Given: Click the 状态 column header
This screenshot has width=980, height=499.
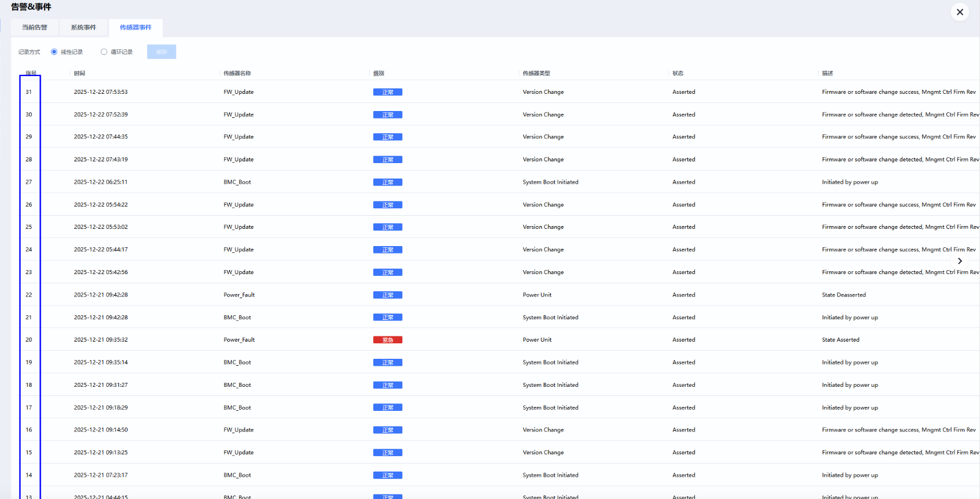Looking at the screenshot, I should [678, 73].
